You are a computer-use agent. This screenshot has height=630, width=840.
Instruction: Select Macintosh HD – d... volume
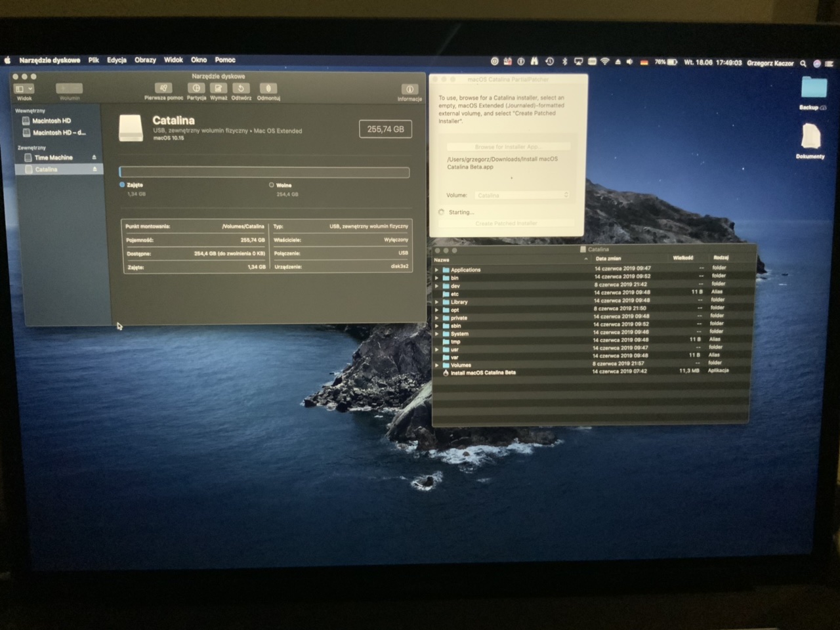coord(58,133)
